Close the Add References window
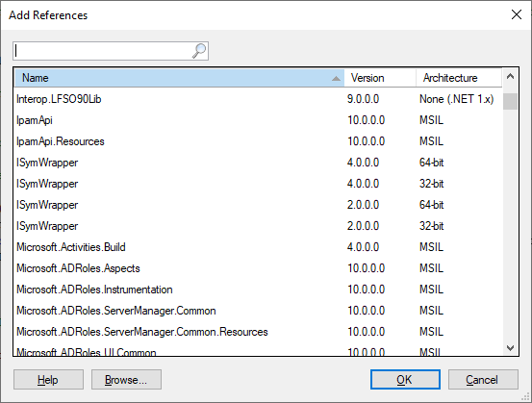This screenshot has width=532, height=403. [517, 14]
